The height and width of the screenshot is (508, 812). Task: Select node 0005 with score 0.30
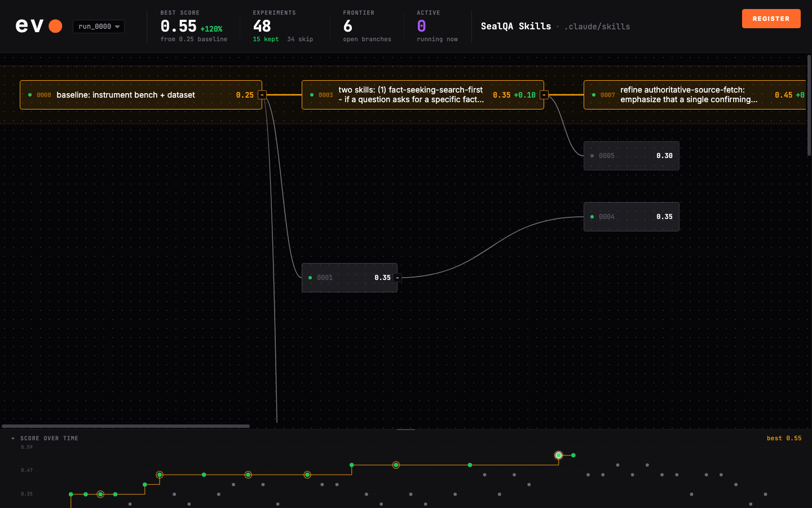tap(632, 156)
